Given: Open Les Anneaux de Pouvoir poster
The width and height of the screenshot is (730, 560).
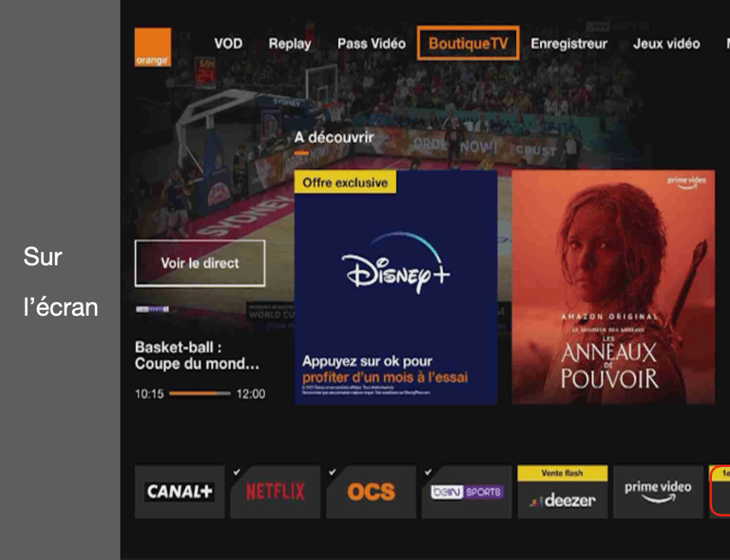Looking at the screenshot, I should tap(613, 287).
